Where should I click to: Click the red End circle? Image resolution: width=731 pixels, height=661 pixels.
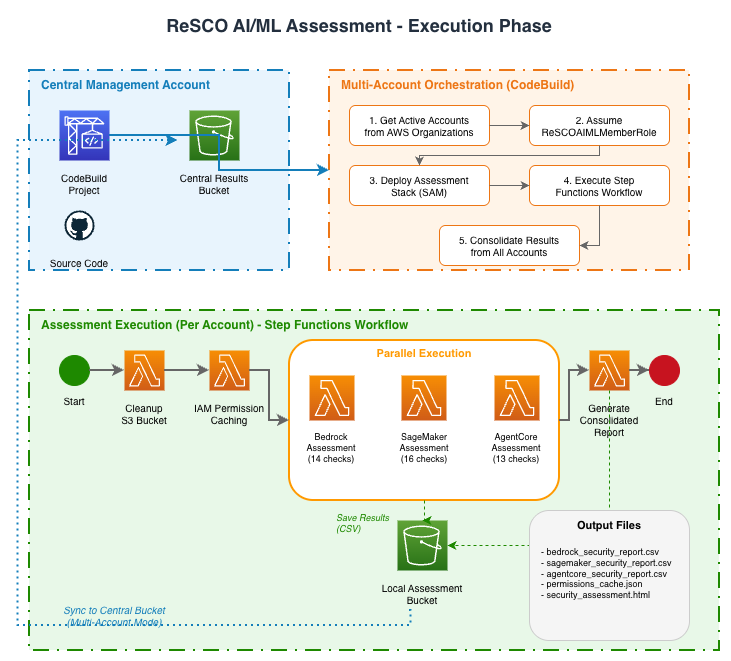664,371
